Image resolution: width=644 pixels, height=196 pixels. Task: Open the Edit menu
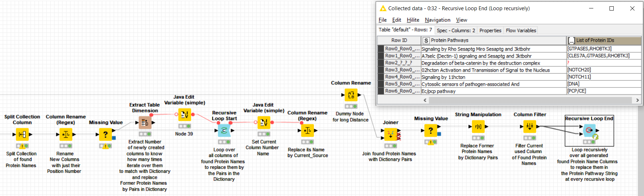coord(396,20)
